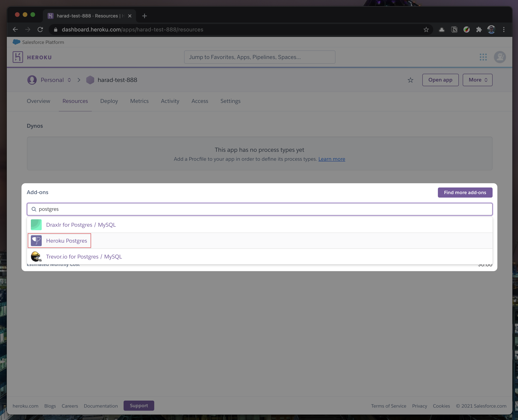Expand the Personal team switcher
Viewport: 518px width, 420px height.
pos(56,80)
